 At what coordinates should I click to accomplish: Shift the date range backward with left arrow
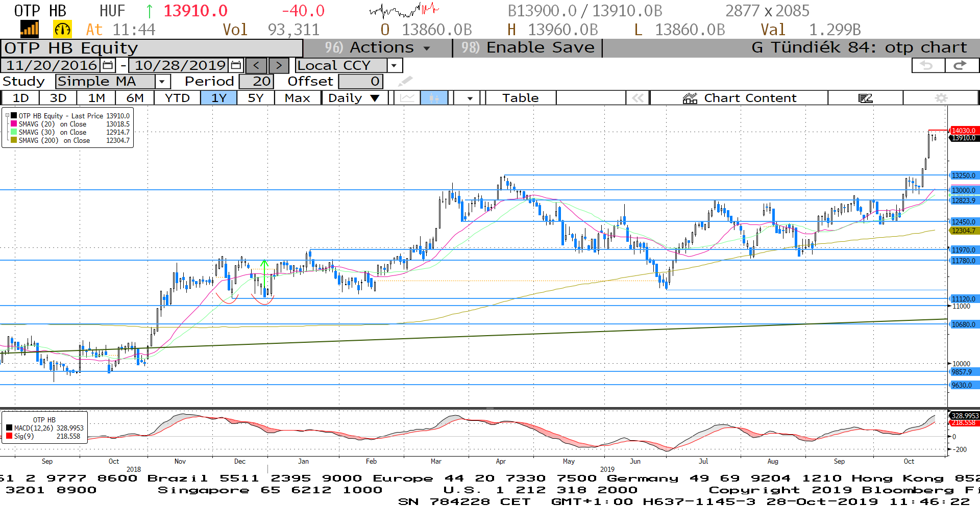[256, 65]
